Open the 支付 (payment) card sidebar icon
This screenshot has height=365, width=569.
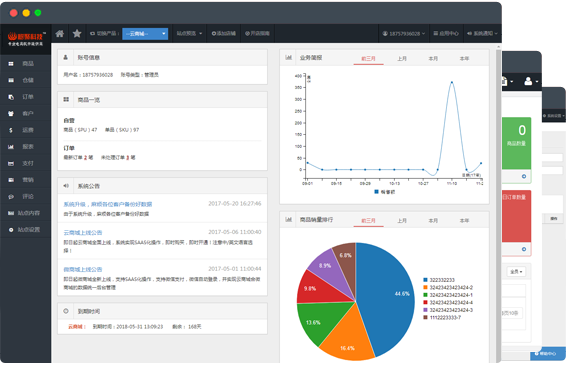pyautogui.click(x=11, y=164)
